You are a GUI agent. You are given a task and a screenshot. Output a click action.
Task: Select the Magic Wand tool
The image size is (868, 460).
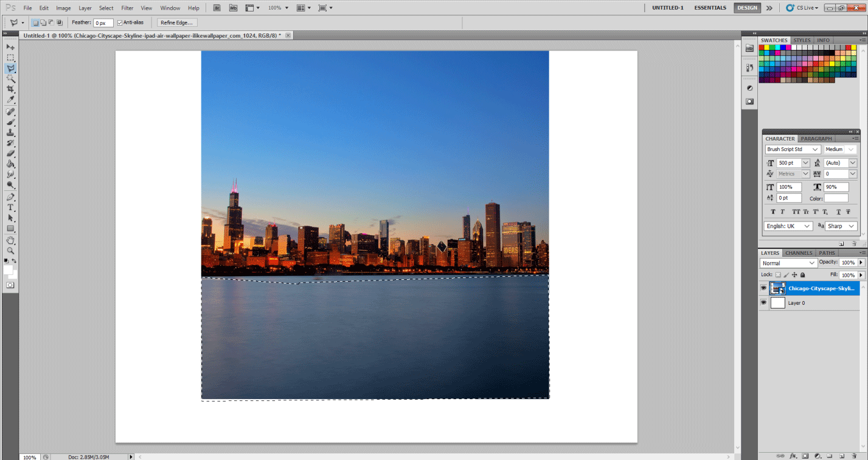click(x=10, y=78)
